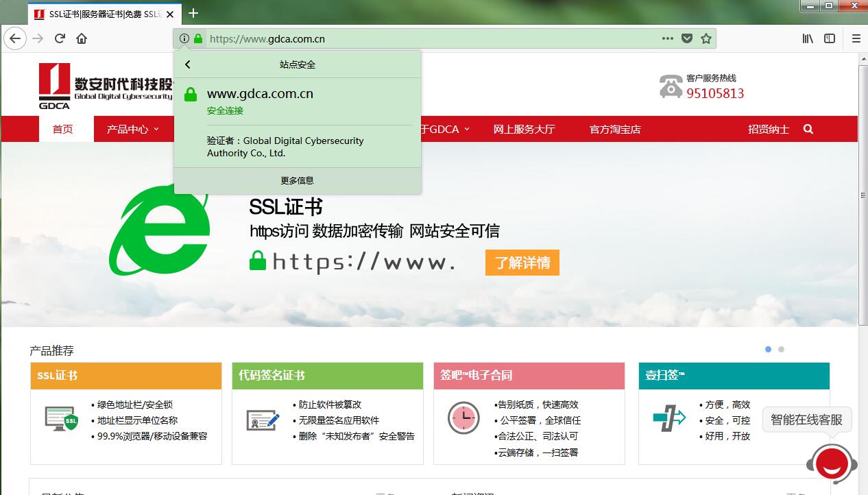868x495 pixels.
Task: Click 更多信息 in the security panel
Action: click(298, 180)
